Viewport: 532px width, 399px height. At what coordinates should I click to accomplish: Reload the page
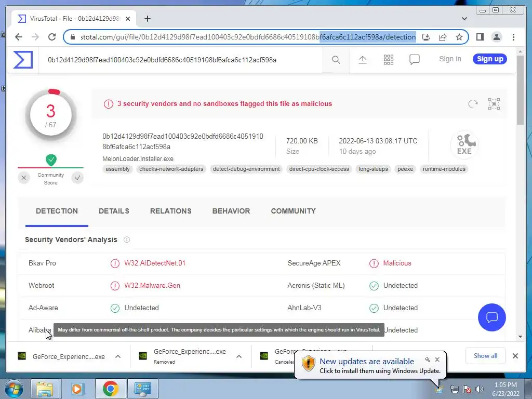[52, 37]
